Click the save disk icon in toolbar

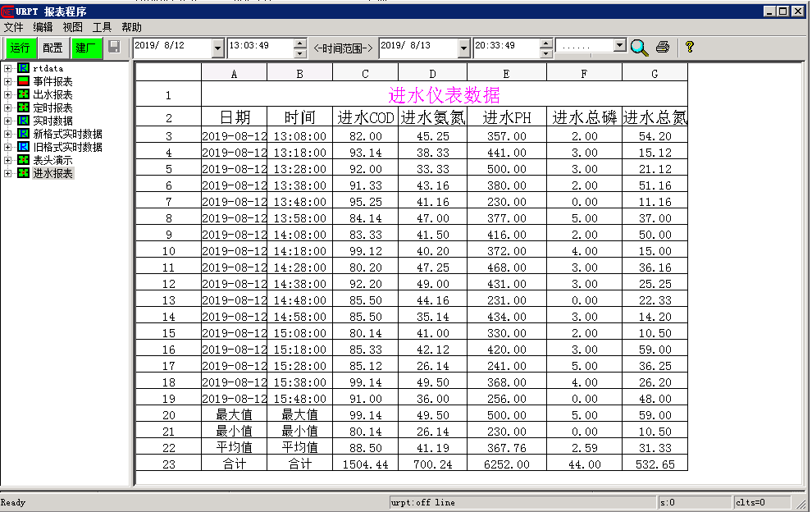tap(114, 48)
